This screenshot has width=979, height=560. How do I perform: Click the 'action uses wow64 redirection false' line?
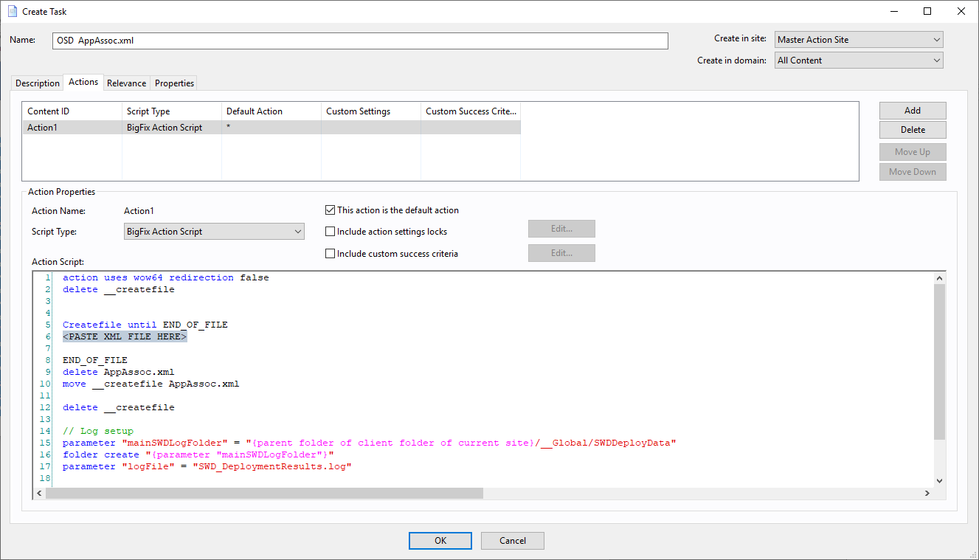(x=166, y=277)
